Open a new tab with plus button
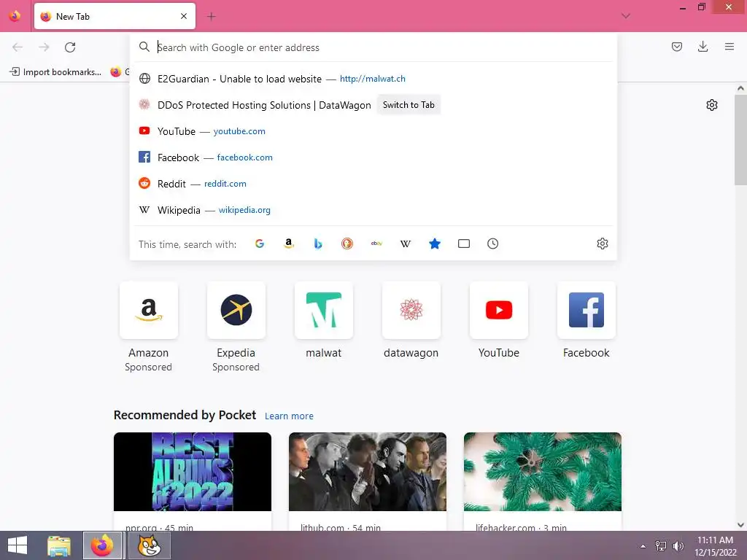 [x=211, y=17]
